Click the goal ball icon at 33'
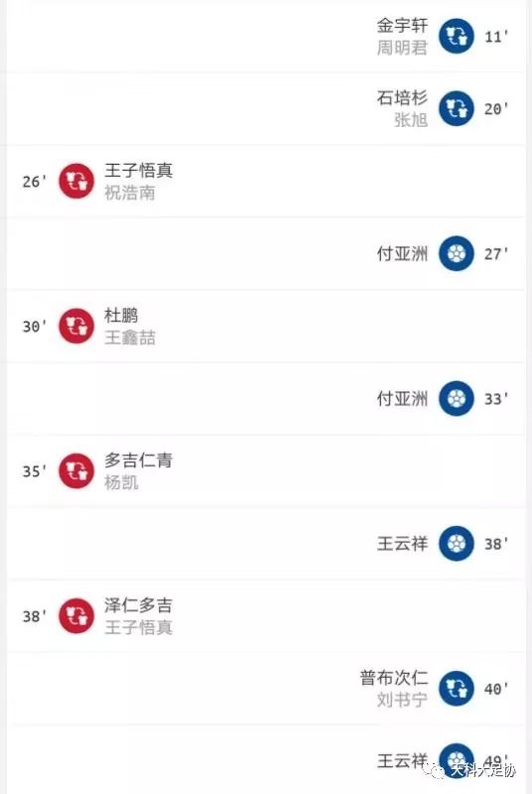 click(457, 399)
